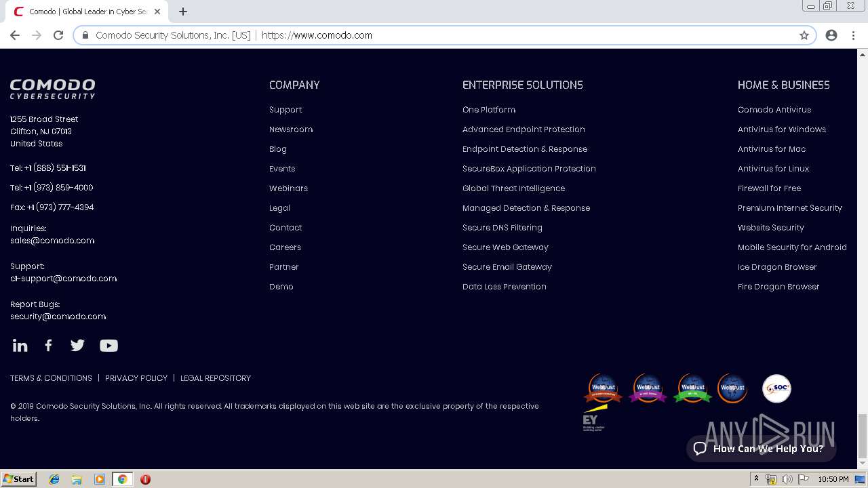This screenshot has width=868, height=488.
Task: Open Firewall for Free link
Action: point(769,188)
